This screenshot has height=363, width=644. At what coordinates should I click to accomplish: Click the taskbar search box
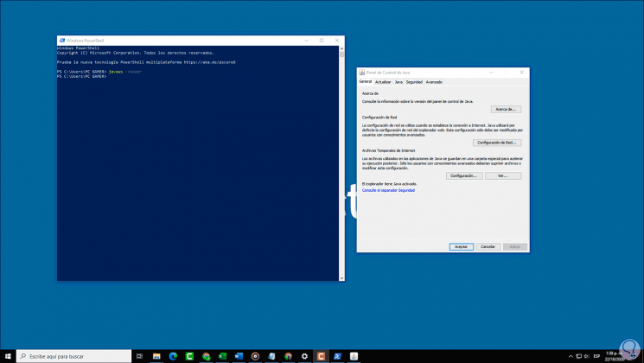pyautogui.click(x=74, y=356)
